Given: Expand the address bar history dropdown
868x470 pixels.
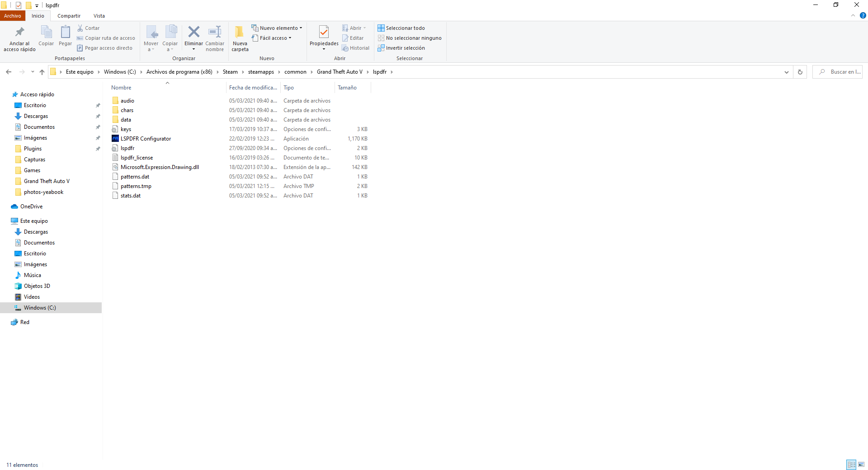Looking at the screenshot, I should pyautogui.click(x=786, y=72).
